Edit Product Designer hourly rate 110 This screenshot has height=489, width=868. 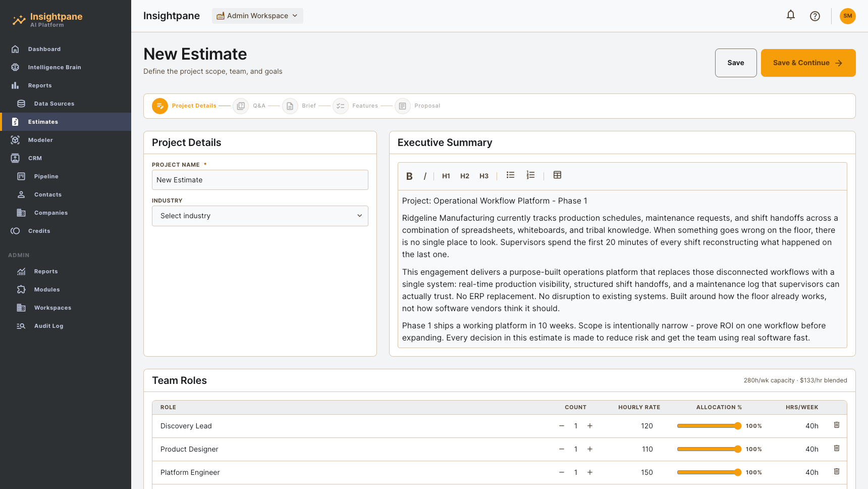pyautogui.click(x=647, y=449)
